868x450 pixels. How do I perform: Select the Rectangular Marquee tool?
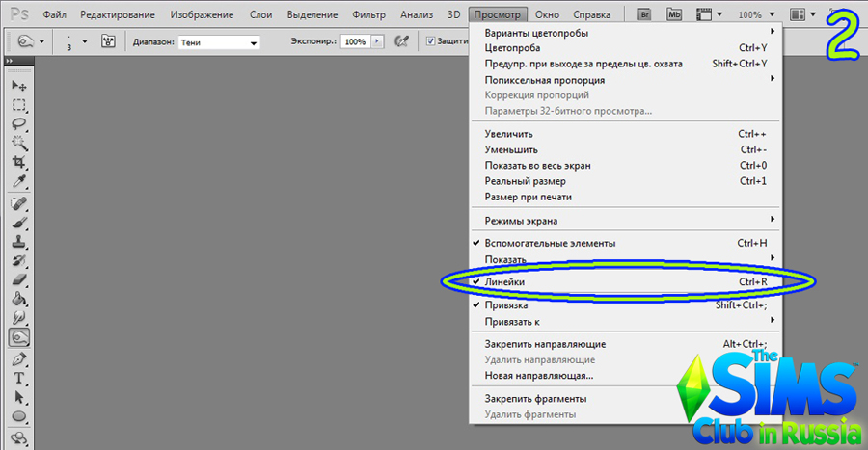18,105
